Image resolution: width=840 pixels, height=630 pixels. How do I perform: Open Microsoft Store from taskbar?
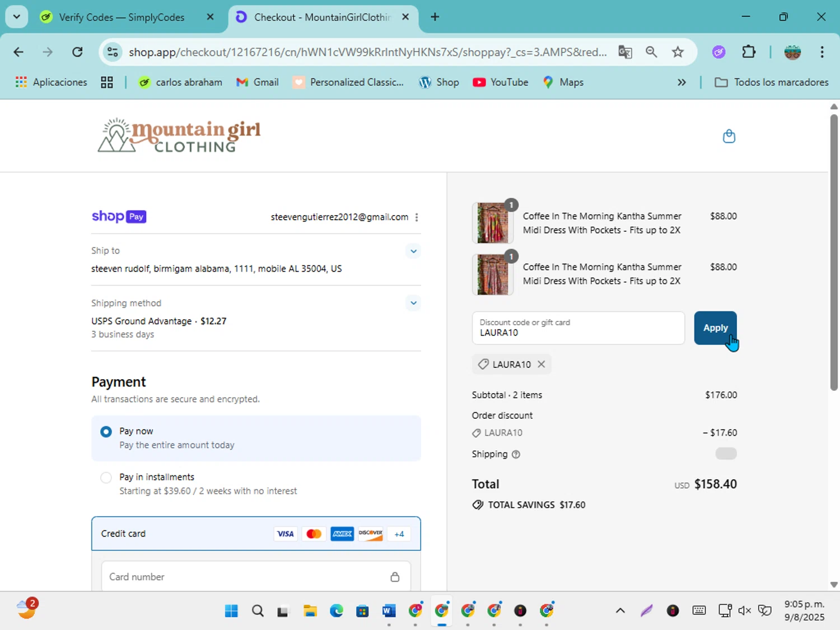pos(362,610)
